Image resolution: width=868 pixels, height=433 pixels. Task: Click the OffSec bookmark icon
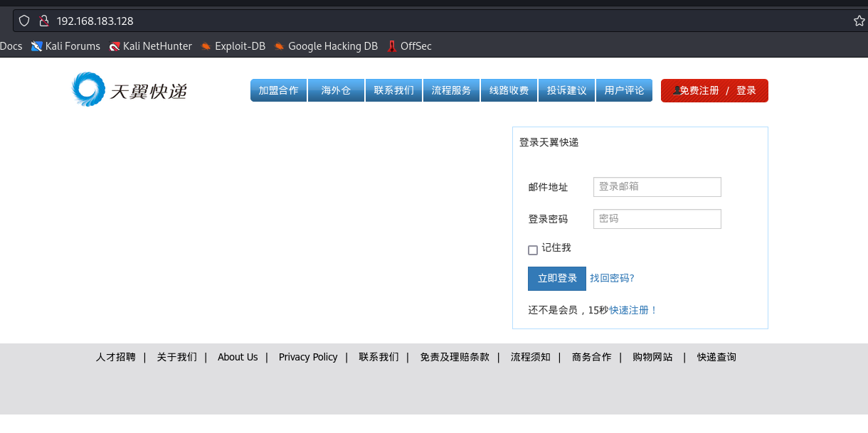point(391,46)
